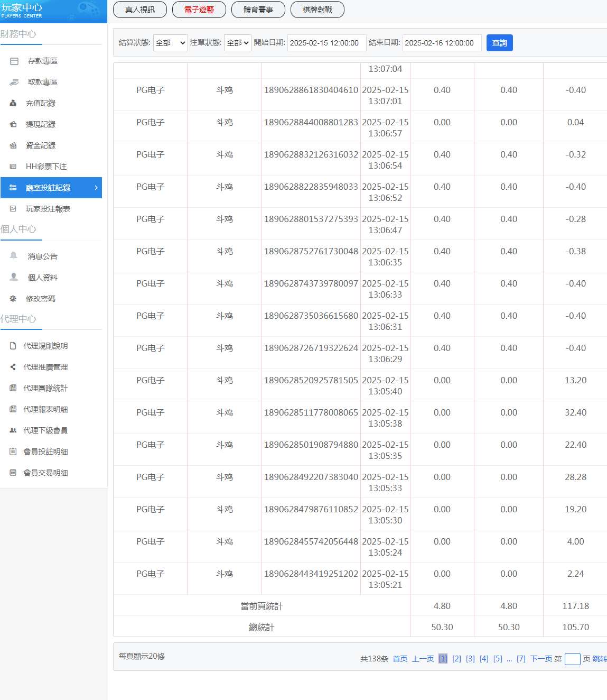Open recharge records (充值記錄) icon
The image size is (607, 700).
(13, 104)
